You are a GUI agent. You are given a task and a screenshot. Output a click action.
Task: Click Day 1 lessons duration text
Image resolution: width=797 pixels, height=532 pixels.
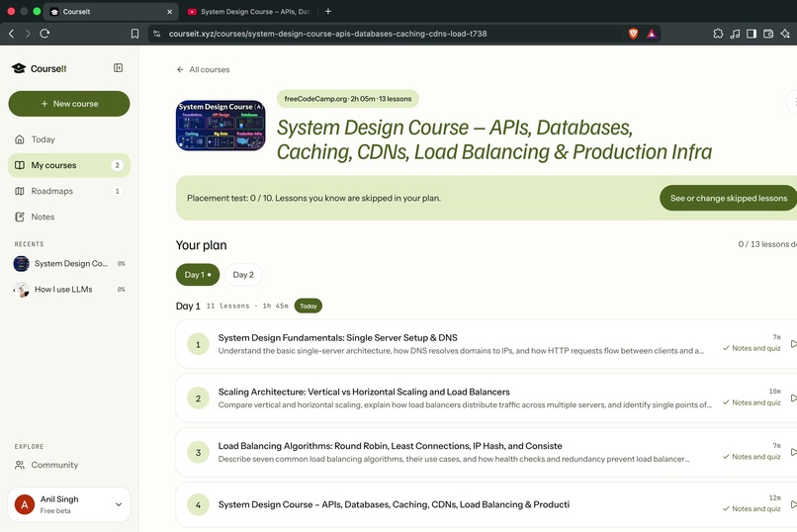coord(247,306)
